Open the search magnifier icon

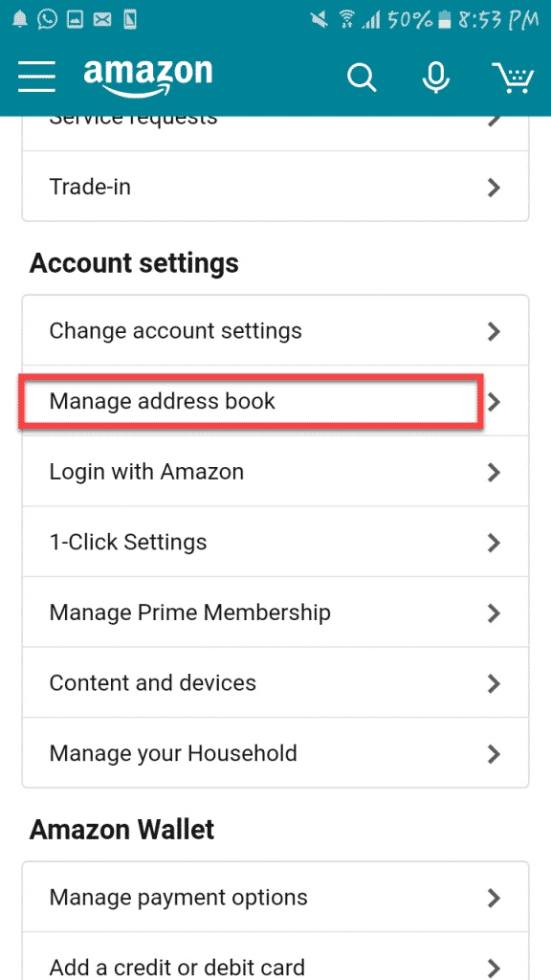pos(362,78)
